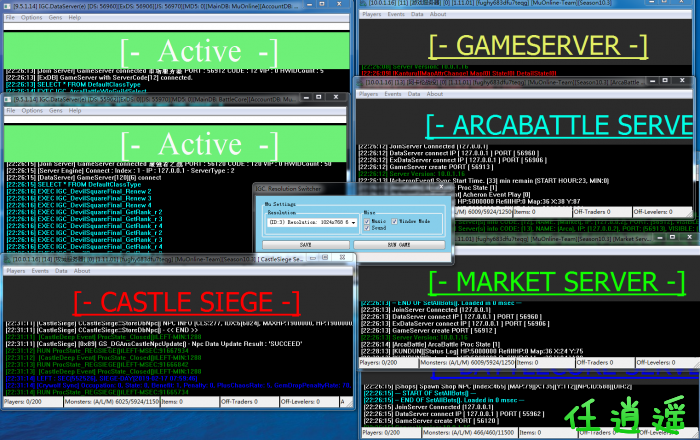Click 'Npc Data Update Result' line in CastleSiege log
The height and width of the screenshot is (440, 700).
154,344
